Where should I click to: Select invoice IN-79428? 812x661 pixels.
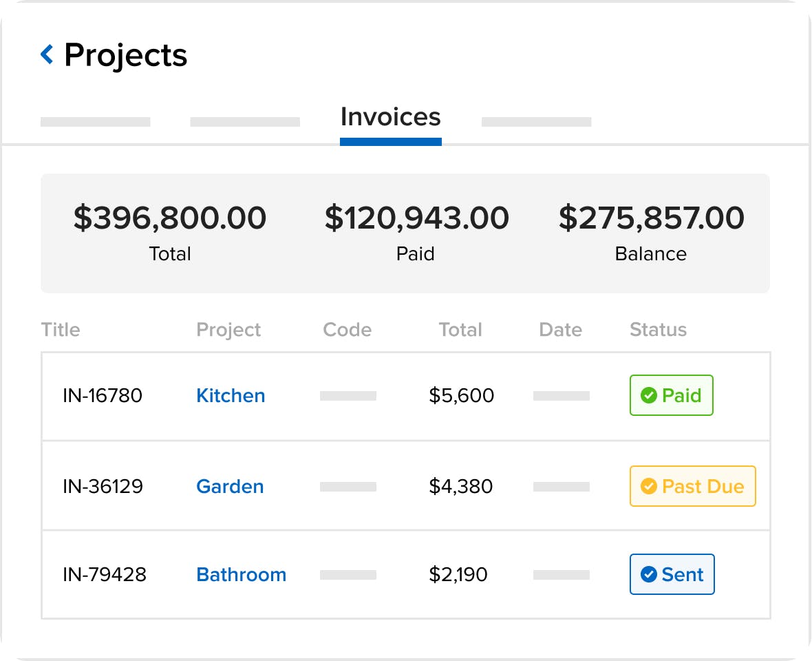coord(105,574)
